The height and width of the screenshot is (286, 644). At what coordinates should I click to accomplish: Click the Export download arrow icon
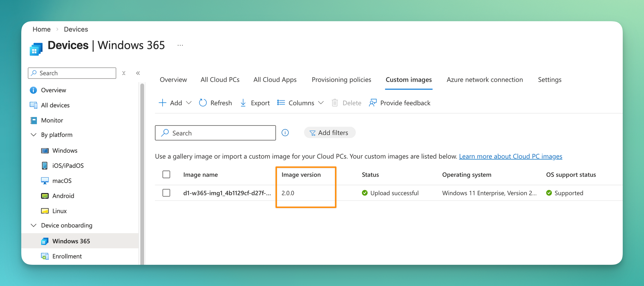tap(243, 103)
